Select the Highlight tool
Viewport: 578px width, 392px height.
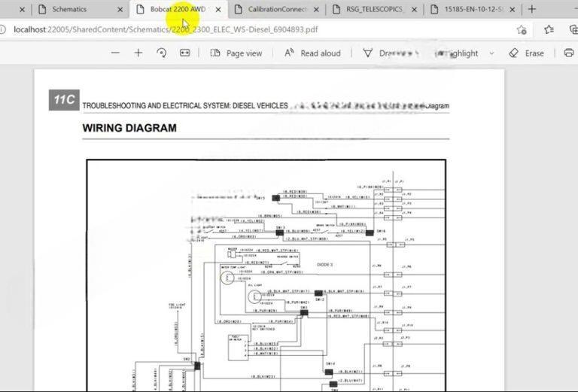[457, 53]
